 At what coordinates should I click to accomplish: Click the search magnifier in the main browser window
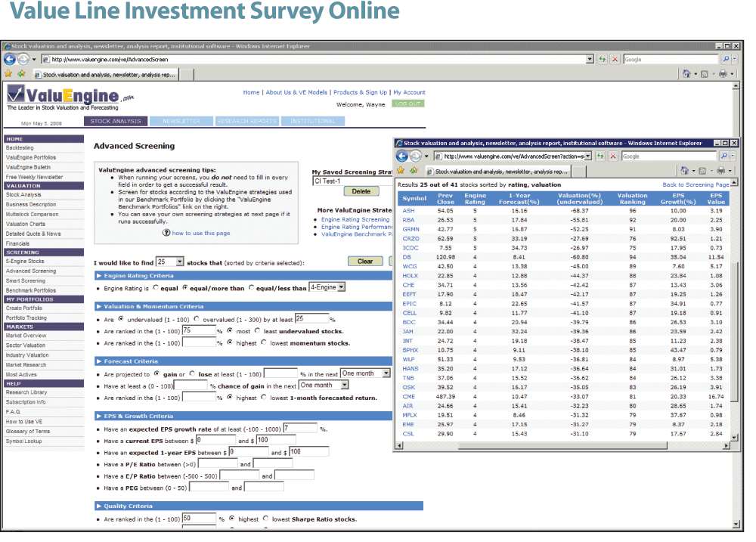click(x=726, y=59)
